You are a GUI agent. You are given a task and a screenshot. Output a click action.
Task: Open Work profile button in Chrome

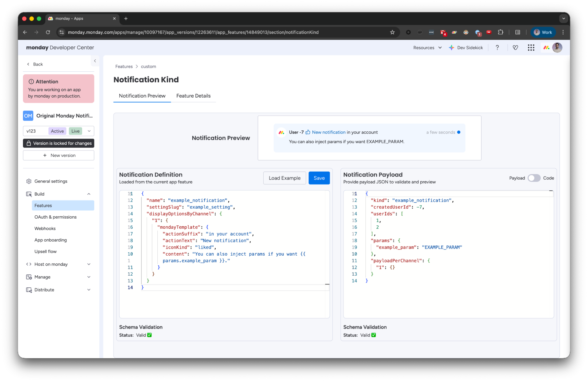pyautogui.click(x=543, y=32)
